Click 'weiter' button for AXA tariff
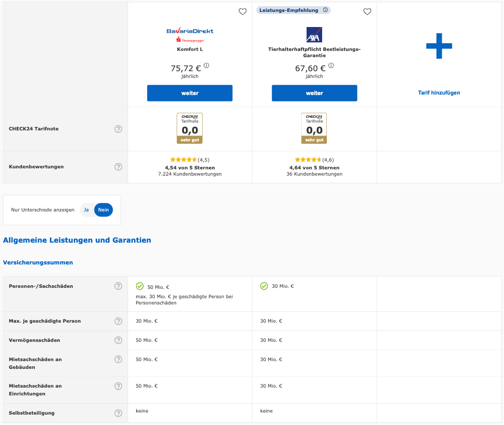 tap(314, 93)
